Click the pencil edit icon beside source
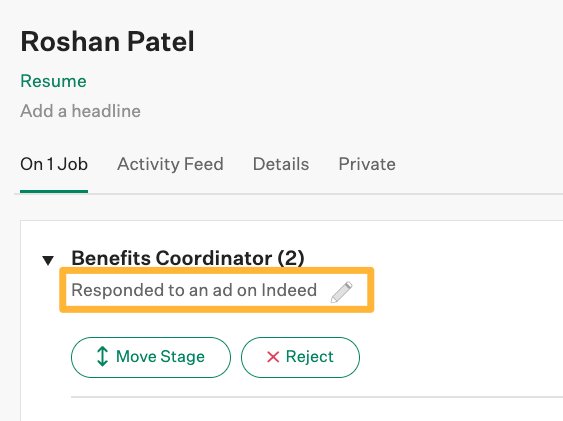The width and height of the screenshot is (563, 421). pyautogui.click(x=341, y=292)
